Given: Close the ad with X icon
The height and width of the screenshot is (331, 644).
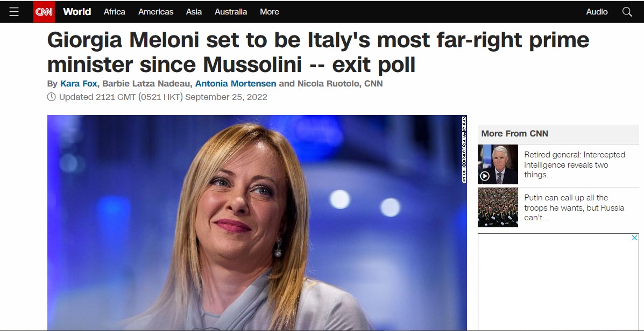Looking at the screenshot, I should tap(634, 238).
